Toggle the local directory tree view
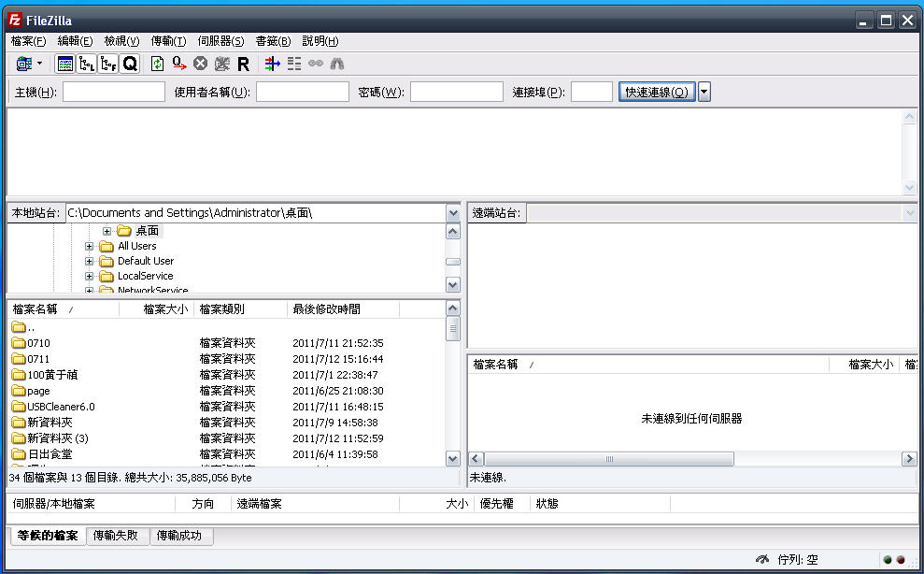The width and height of the screenshot is (924, 574). click(x=87, y=64)
